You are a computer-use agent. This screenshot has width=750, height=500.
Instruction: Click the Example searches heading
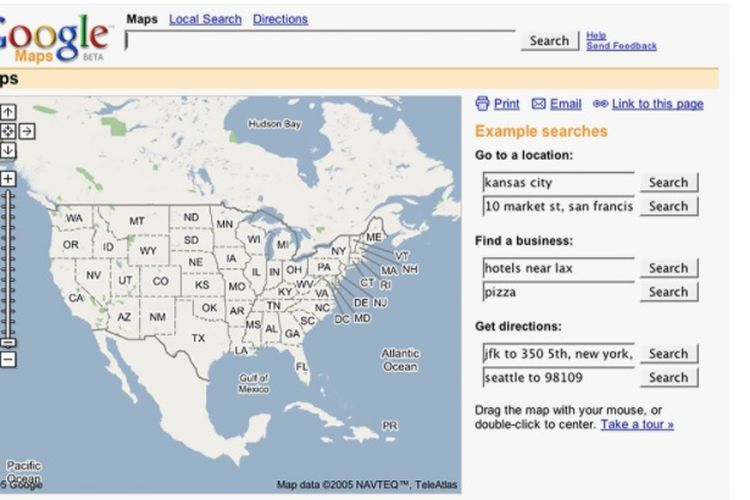pyautogui.click(x=541, y=131)
